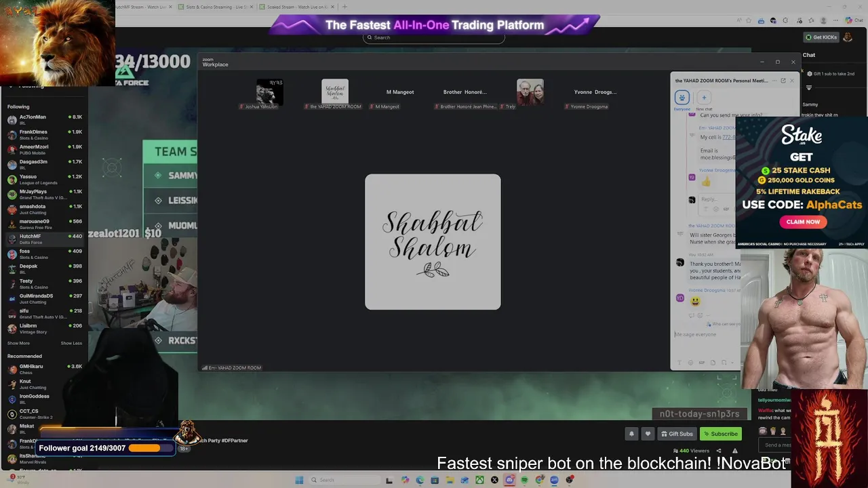The image size is (868, 488).
Task: Open Spotify from the taskbar
Action: (x=524, y=480)
